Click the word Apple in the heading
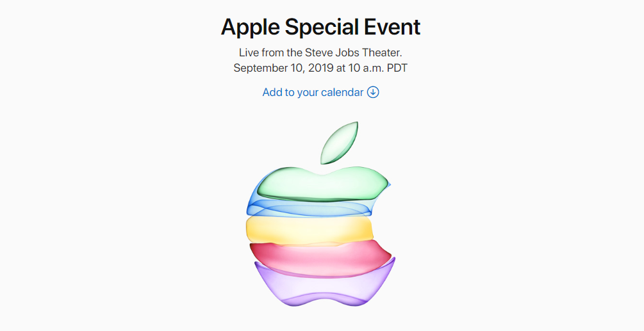Viewport: 644px width, 331px height. tap(250, 28)
